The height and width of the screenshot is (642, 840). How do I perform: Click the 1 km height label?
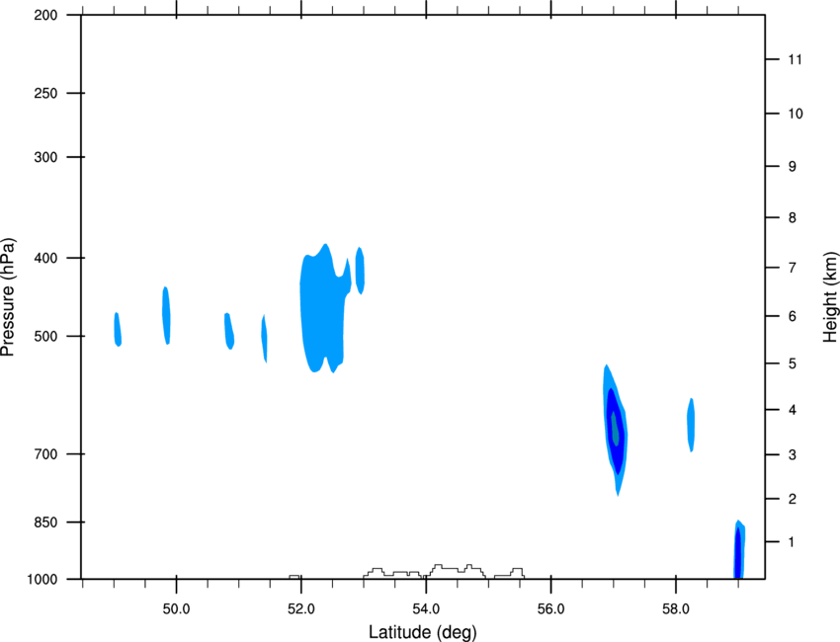792,542
